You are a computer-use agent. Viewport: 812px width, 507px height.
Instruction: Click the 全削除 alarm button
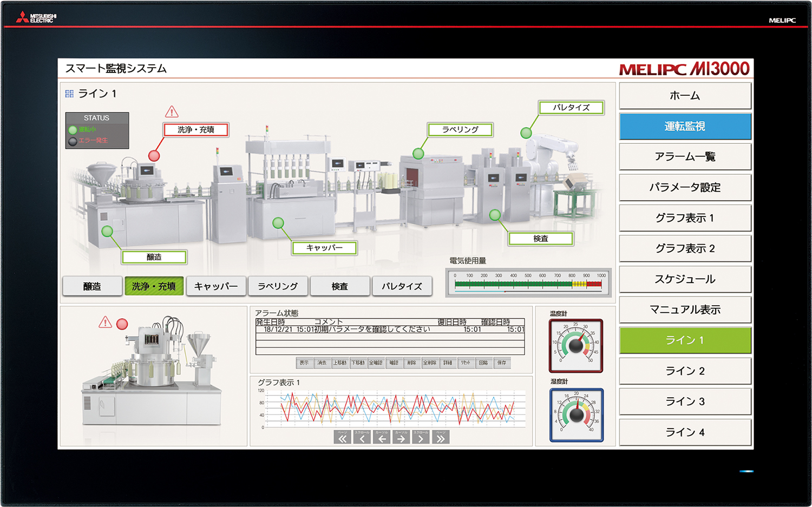[430, 363]
